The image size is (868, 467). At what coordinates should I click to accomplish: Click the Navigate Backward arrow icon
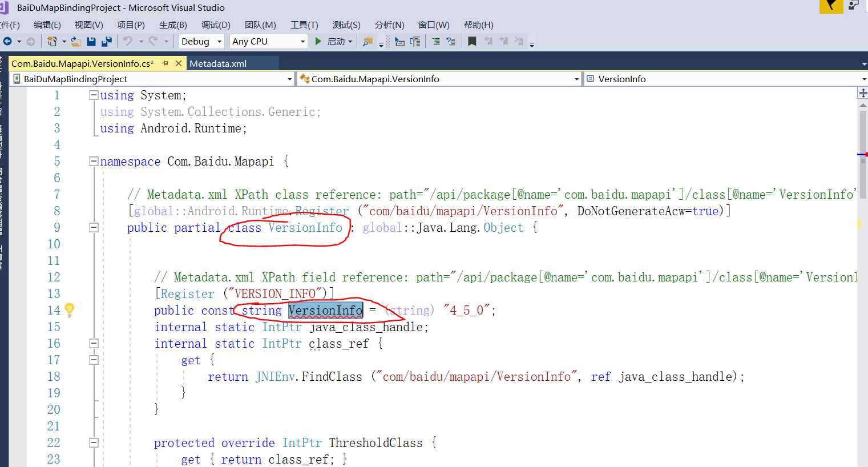click(7, 41)
